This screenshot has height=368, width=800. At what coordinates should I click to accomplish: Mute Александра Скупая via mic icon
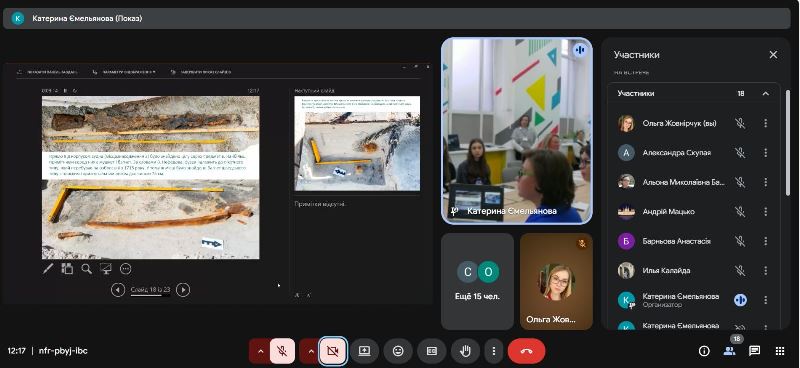tap(740, 153)
